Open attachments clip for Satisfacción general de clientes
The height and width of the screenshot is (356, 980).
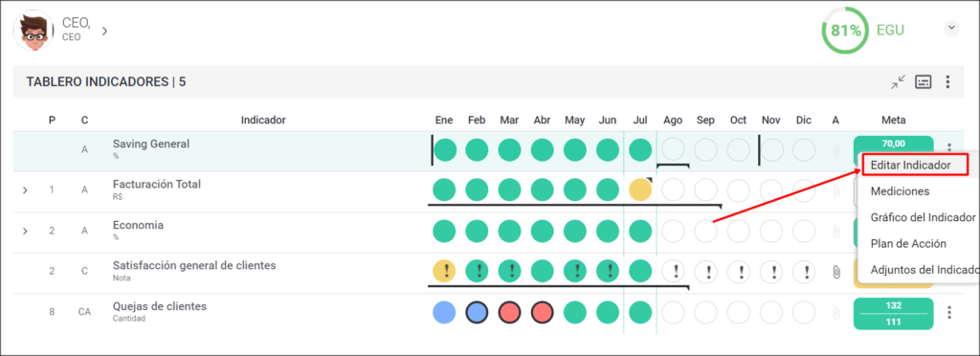[x=835, y=272]
